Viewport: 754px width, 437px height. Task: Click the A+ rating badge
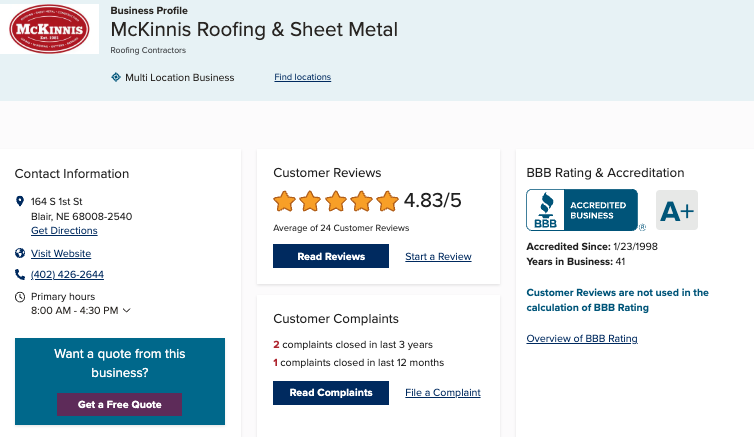click(677, 210)
